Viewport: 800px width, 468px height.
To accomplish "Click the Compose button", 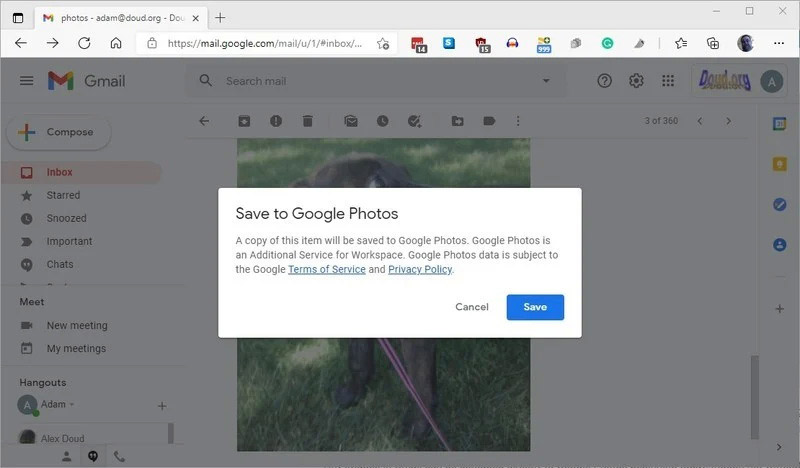I will [59, 132].
